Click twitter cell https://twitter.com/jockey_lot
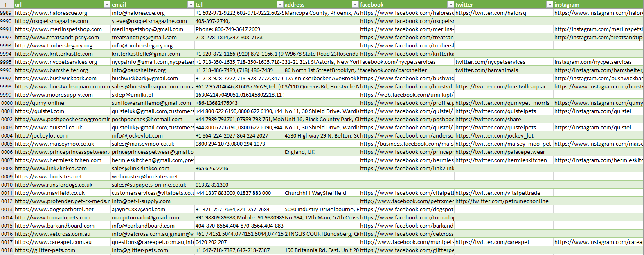The height and width of the screenshot is (255, 644). [504, 135]
